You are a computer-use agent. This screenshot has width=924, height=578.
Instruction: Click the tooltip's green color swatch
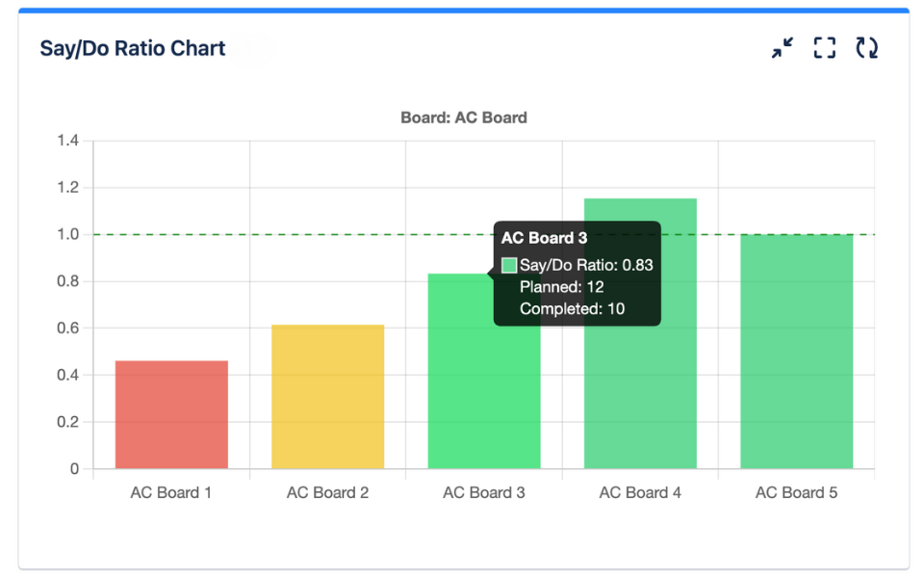pos(509,266)
